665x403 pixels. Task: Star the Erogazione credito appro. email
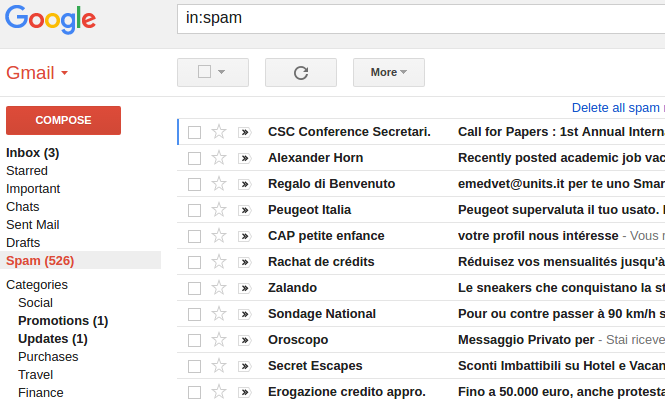pyautogui.click(x=219, y=392)
